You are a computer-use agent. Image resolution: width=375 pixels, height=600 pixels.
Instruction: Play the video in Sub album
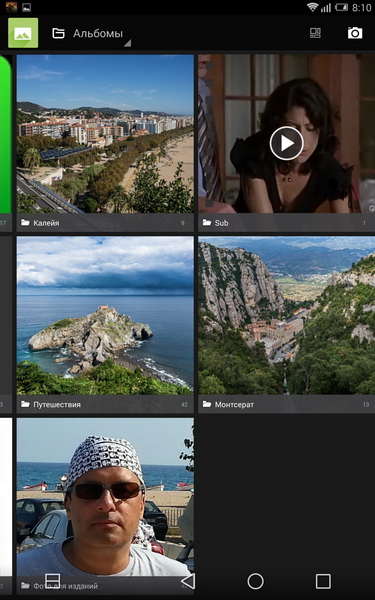click(287, 143)
